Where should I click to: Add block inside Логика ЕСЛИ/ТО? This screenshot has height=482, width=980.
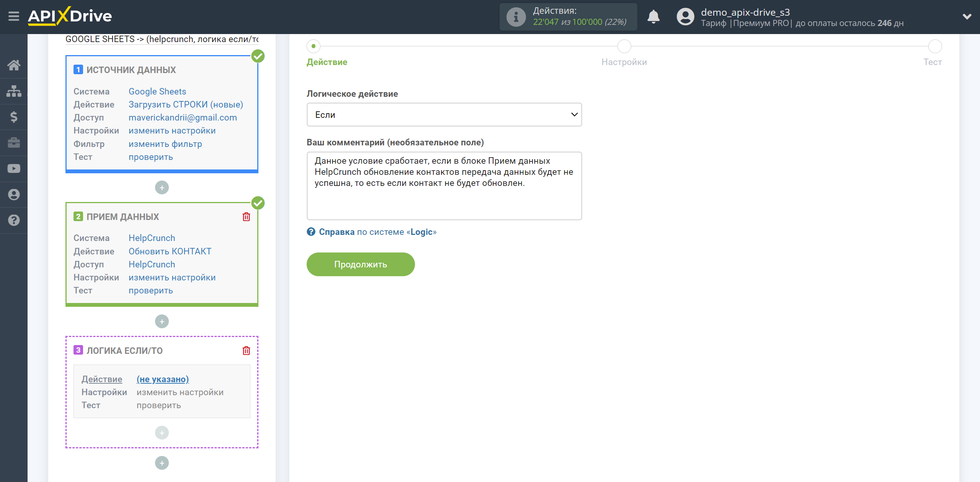tap(162, 433)
